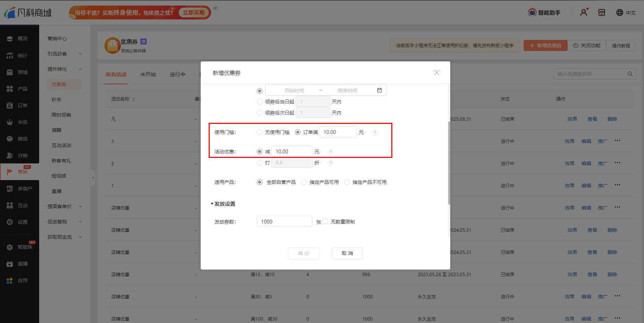Open the 智能助手 robot assistant
Screen dimensions: 644x323
pyautogui.click(x=544, y=12)
